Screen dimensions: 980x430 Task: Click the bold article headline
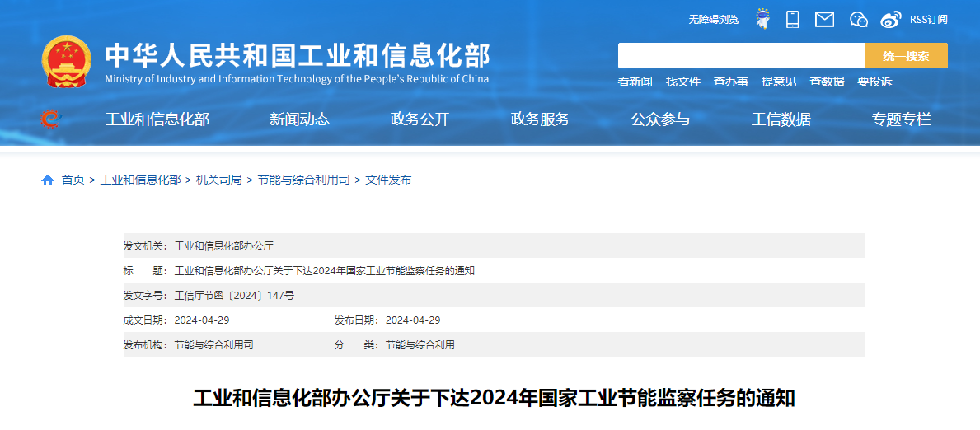click(x=494, y=398)
